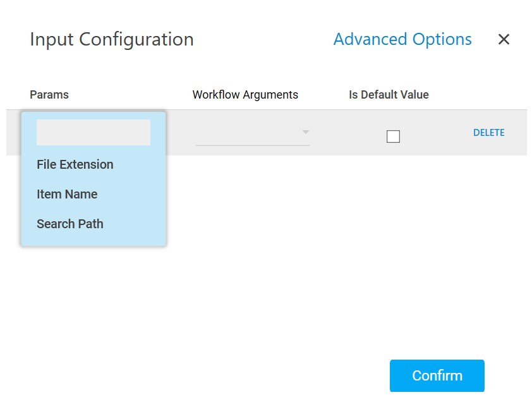Click the Input Configuration dialog title
Screen dimensions: 532x414
[x=112, y=39]
